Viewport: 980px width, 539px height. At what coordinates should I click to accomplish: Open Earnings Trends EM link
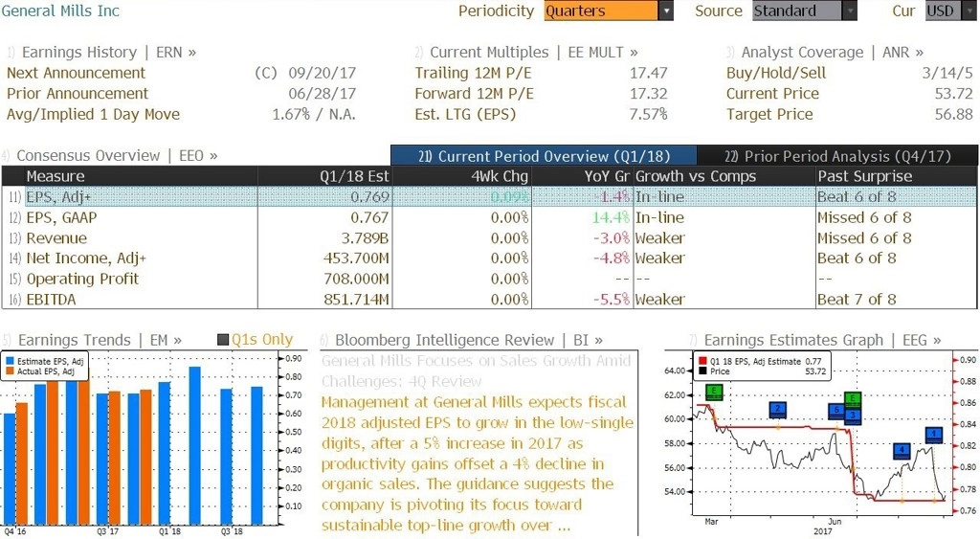click(100, 340)
